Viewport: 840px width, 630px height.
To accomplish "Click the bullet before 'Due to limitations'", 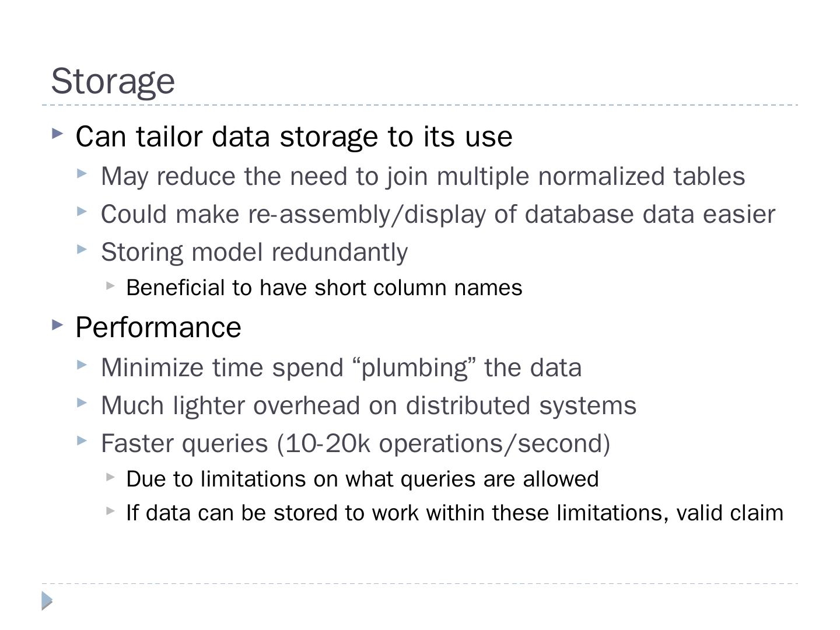I will (x=111, y=477).
